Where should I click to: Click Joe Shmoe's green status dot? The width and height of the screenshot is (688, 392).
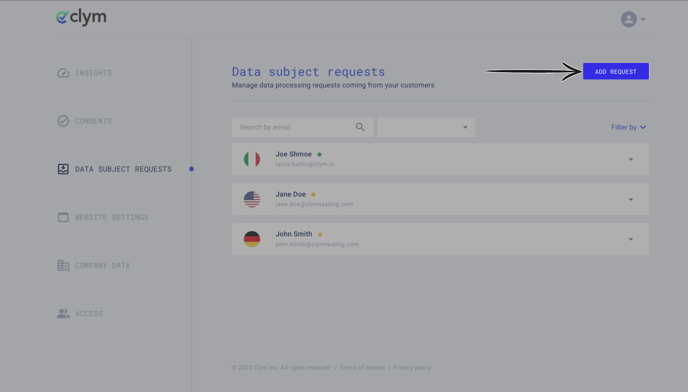[319, 155]
